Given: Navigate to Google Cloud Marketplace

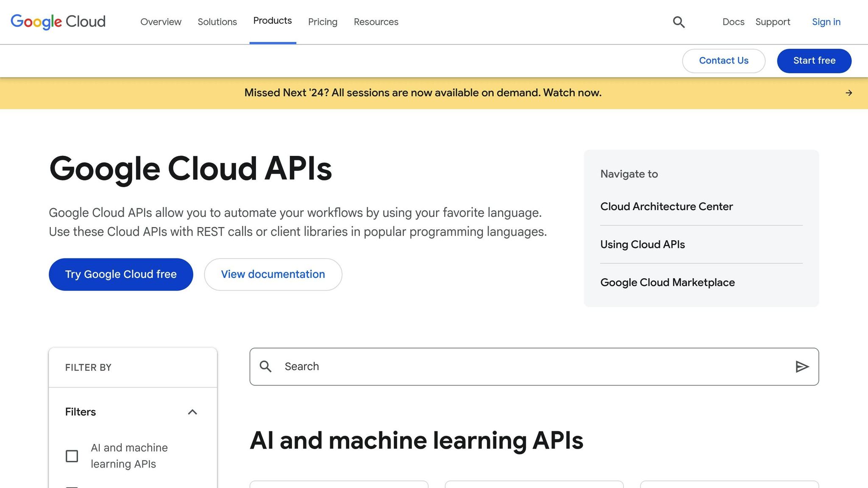Looking at the screenshot, I should pos(668,283).
